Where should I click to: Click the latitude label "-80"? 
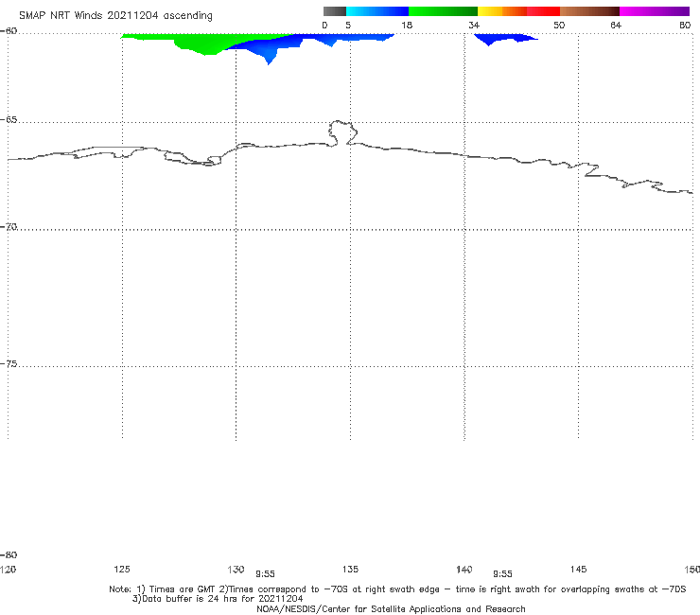(x=9, y=554)
